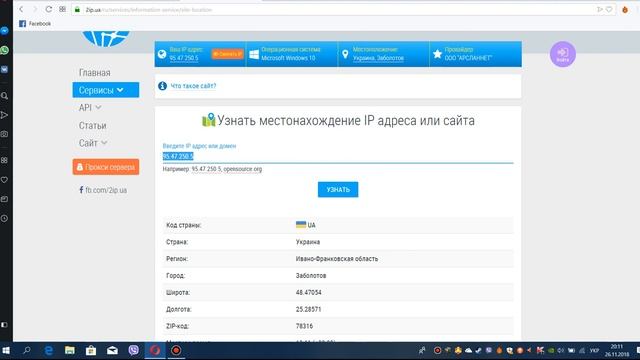Click the purple login (Войти) circle button
Screen dimensions: 640x360
click(563, 54)
